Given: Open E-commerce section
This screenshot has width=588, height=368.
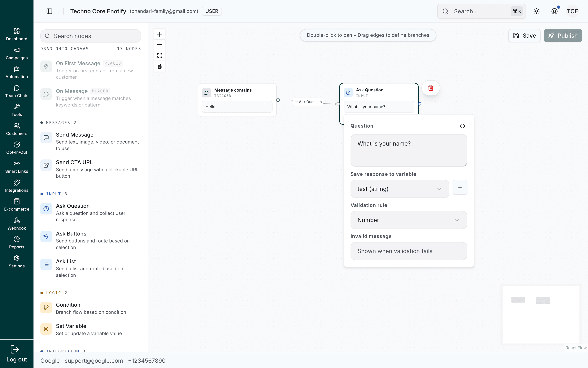Looking at the screenshot, I should click(17, 205).
